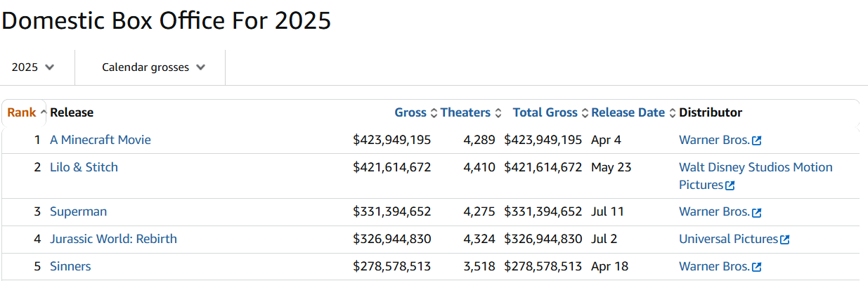Open Warner Bros. link in Superman row
868x281 pixels.
coord(715,211)
